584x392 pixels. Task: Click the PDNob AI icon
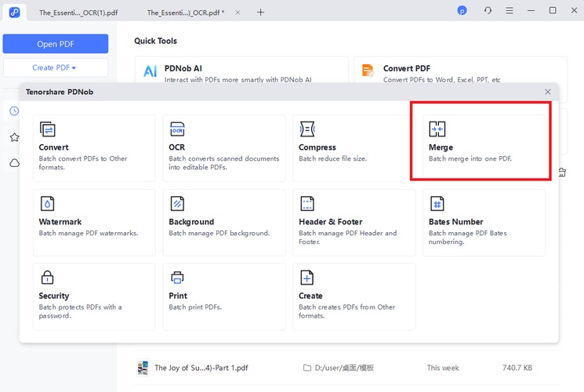(150, 71)
